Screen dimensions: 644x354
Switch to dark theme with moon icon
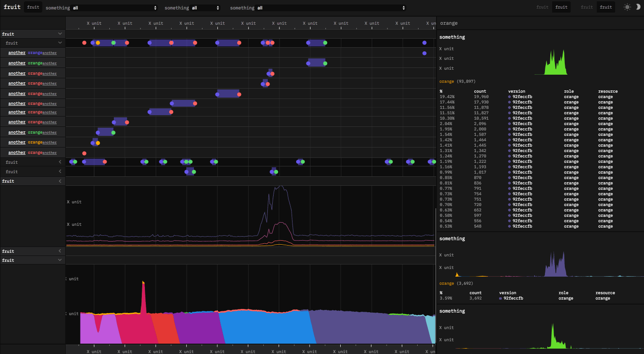pyautogui.click(x=638, y=7)
